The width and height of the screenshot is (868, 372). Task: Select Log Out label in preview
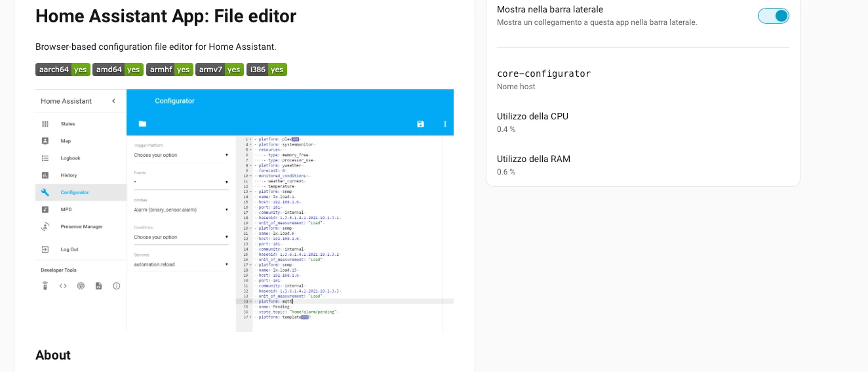pyautogui.click(x=69, y=249)
